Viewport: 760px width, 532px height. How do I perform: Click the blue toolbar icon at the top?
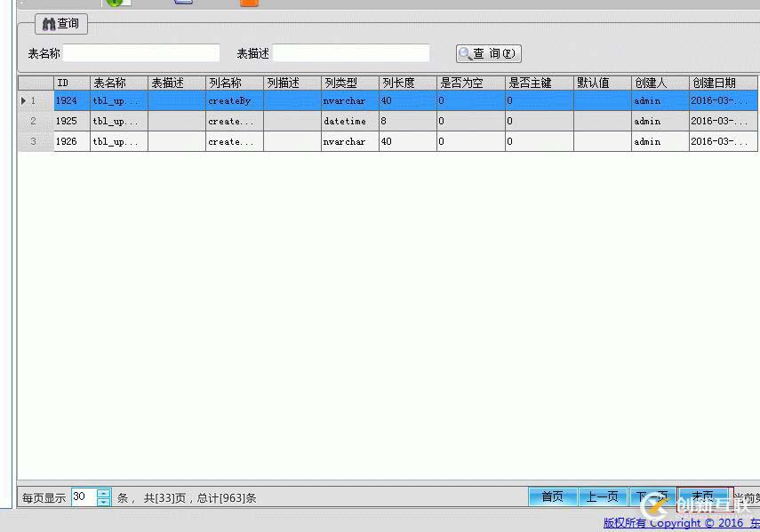182,3
